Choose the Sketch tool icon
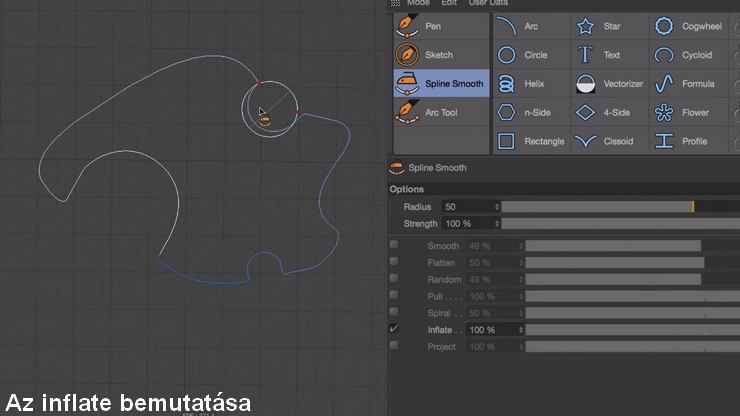The image size is (740, 416). coord(440,55)
